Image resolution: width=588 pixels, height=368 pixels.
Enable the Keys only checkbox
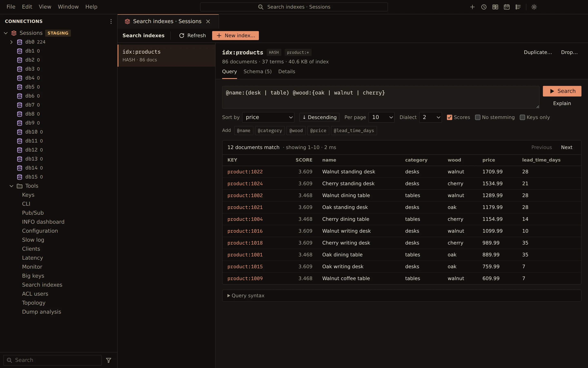coord(522,117)
